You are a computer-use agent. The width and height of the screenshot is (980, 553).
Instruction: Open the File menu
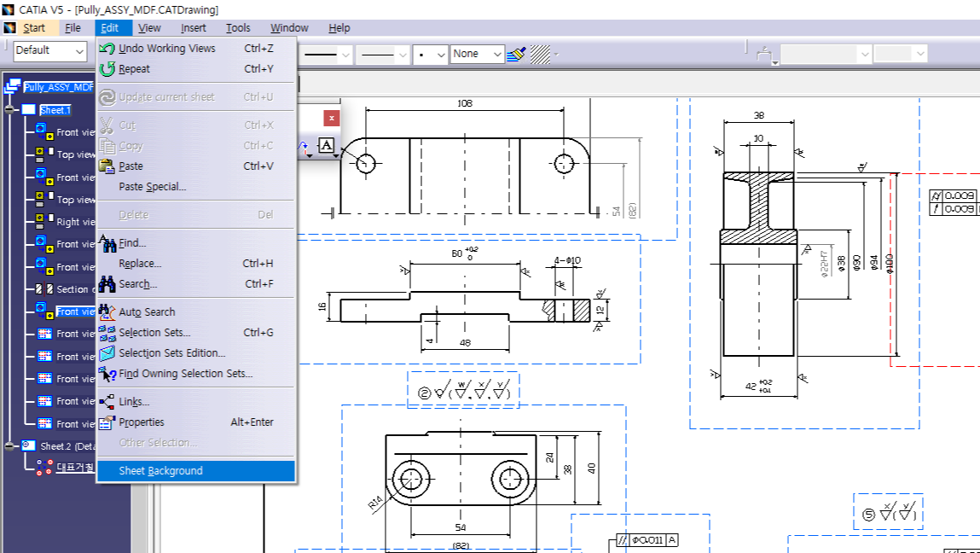[73, 27]
